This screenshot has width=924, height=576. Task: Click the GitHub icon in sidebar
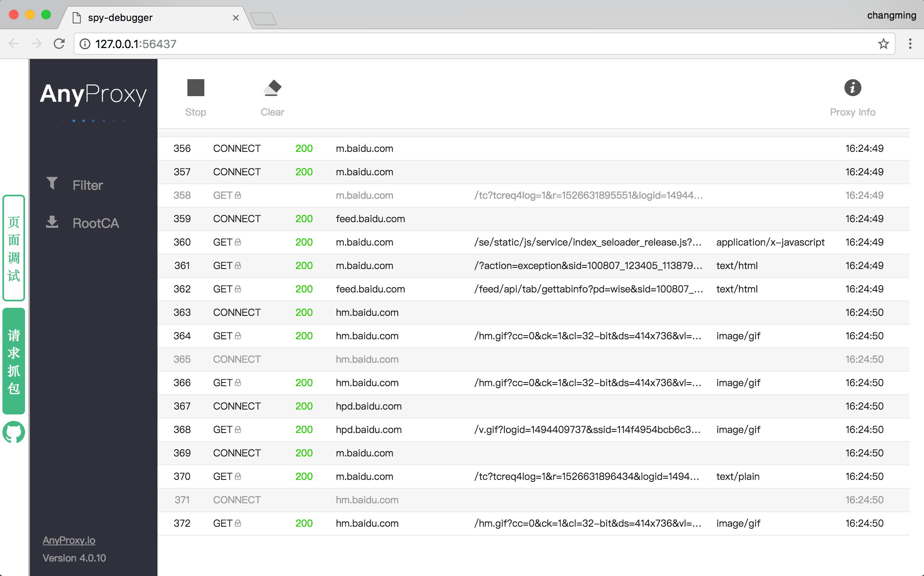(x=14, y=431)
